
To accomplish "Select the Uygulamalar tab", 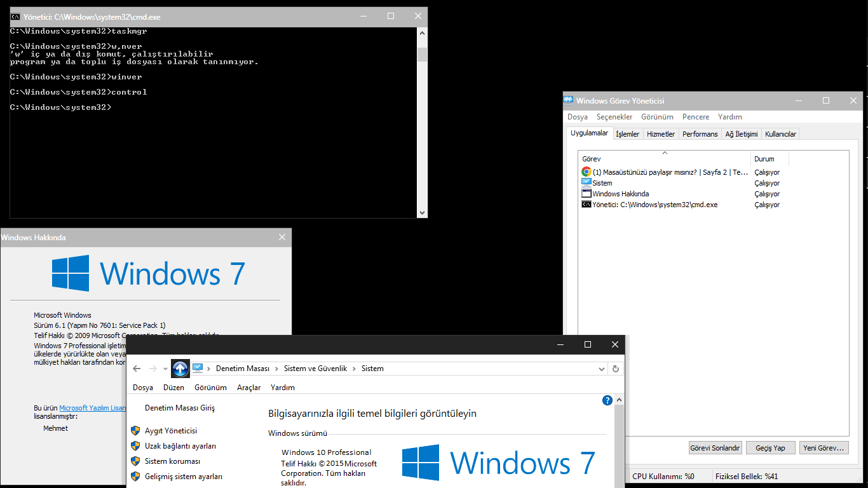I will tap(590, 133).
